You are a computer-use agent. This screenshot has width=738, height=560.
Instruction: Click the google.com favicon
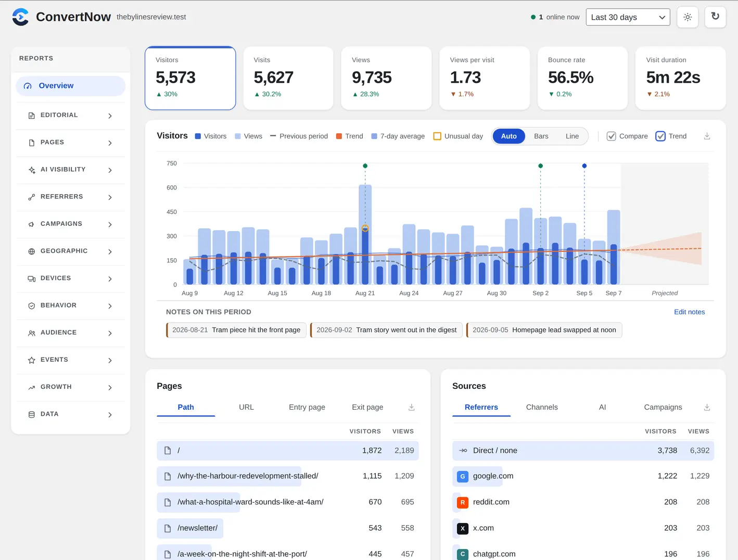pos(462,476)
